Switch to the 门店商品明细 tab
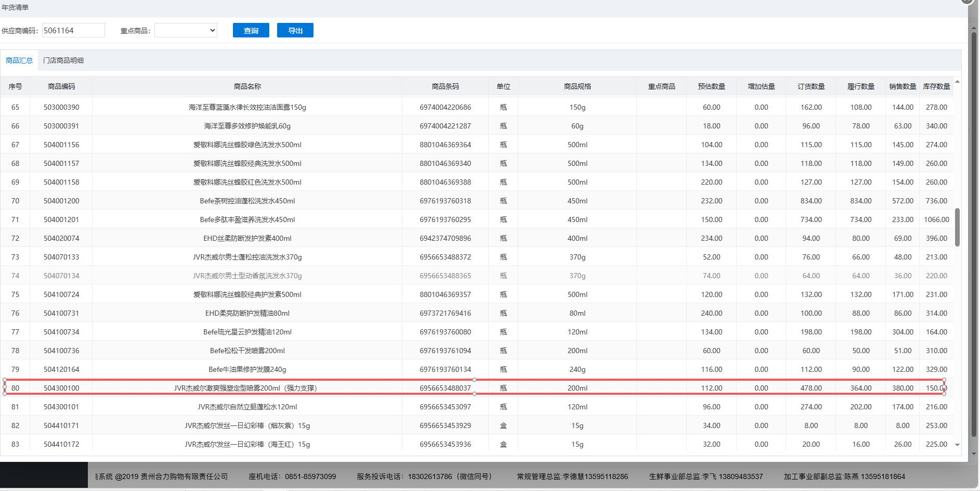 pyautogui.click(x=63, y=60)
